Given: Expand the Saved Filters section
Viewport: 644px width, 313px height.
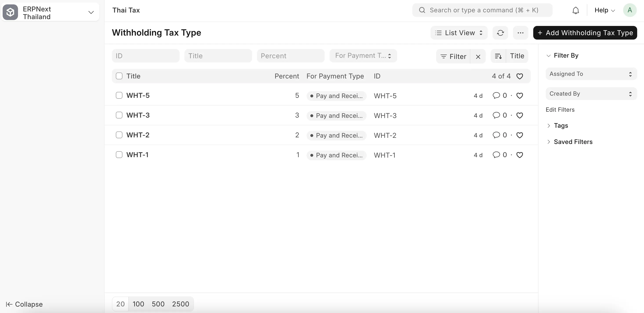Looking at the screenshot, I should (x=569, y=142).
